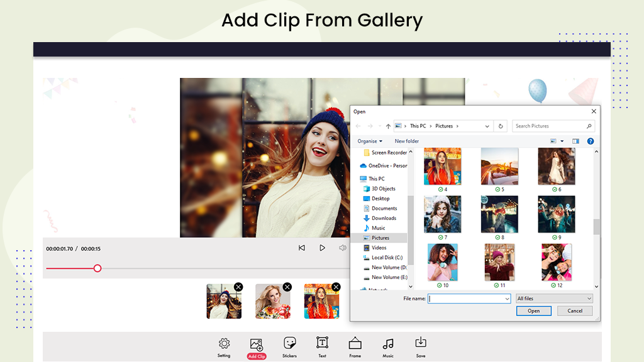
Task: Open recent locations dropdown arrow
Action: coord(380,126)
